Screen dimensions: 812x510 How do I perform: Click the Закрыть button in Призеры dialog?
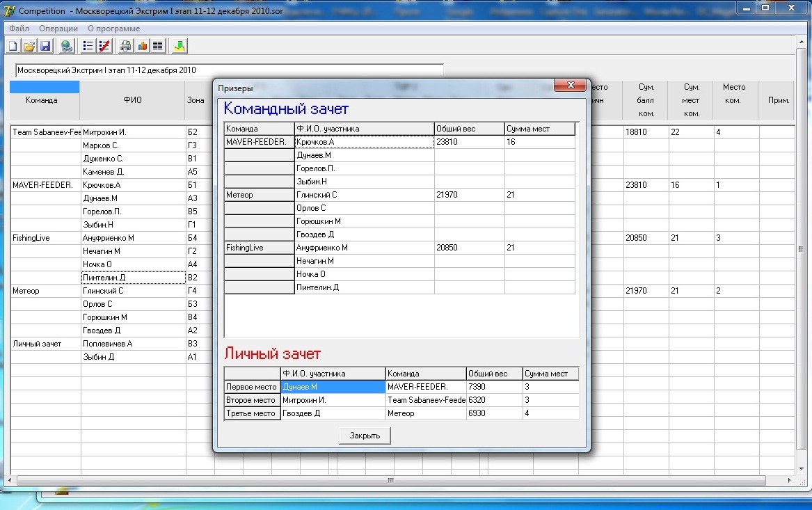[365, 436]
